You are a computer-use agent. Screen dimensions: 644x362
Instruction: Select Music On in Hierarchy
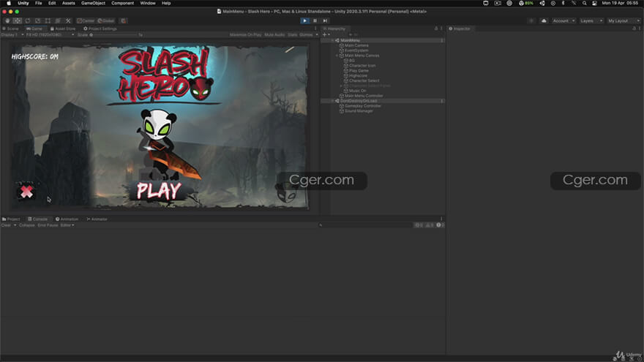355,91
